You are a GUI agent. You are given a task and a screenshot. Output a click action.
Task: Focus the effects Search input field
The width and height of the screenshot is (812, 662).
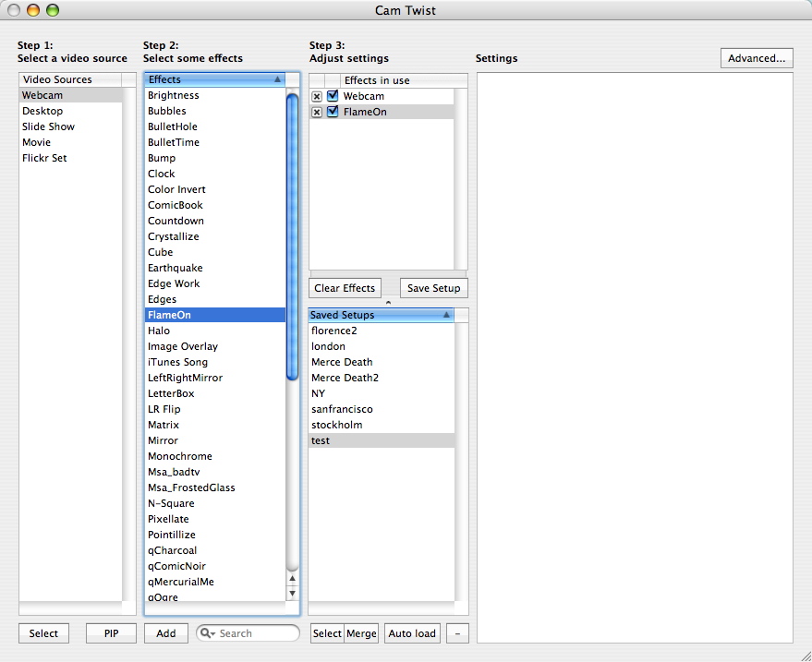tap(256, 633)
